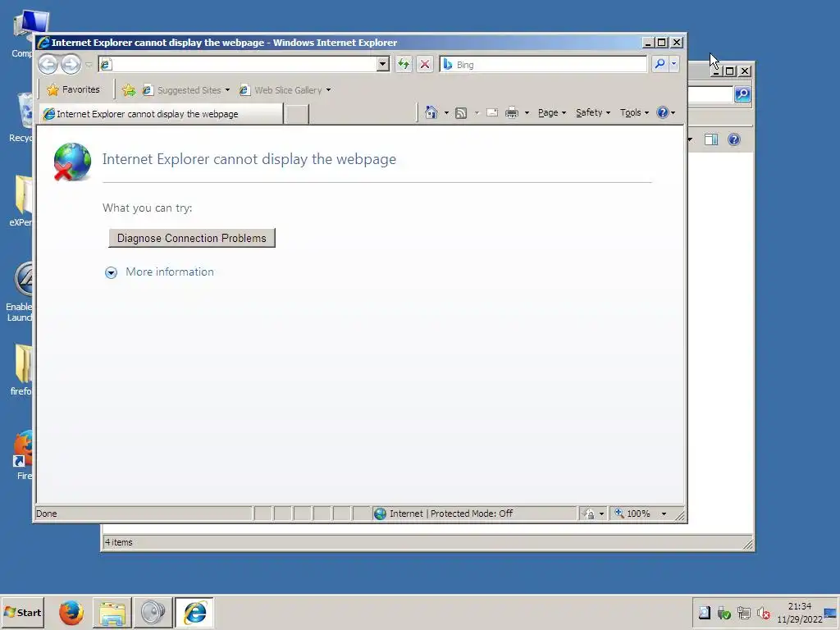This screenshot has height=630, width=840.
Task: Click 'Done' status text
Action: tap(47, 514)
